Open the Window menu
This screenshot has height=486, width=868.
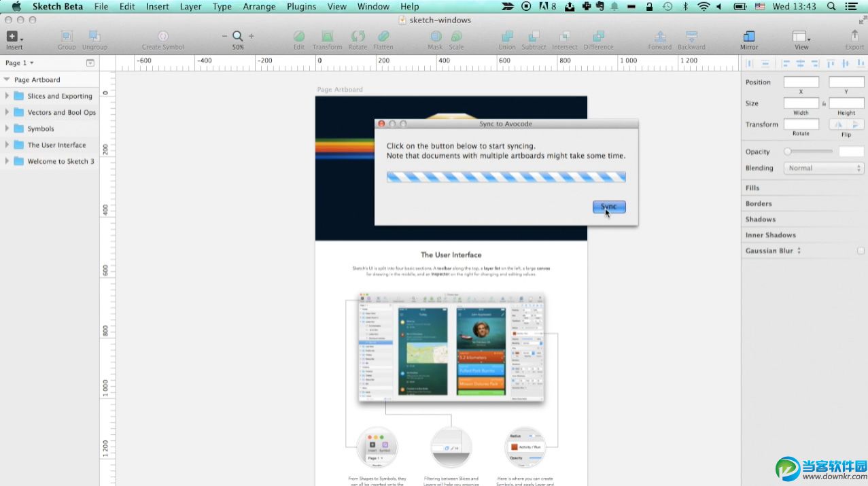pos(373,6)
